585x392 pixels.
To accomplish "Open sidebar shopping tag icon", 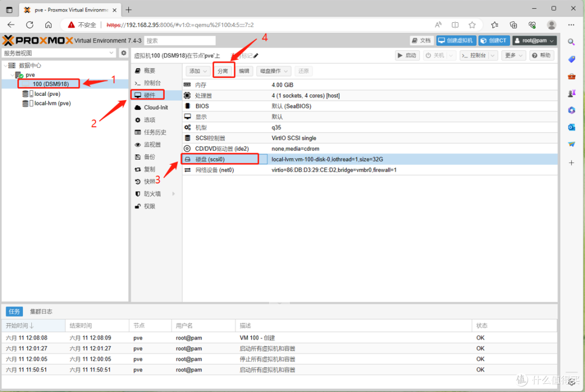I will (571, 60).
